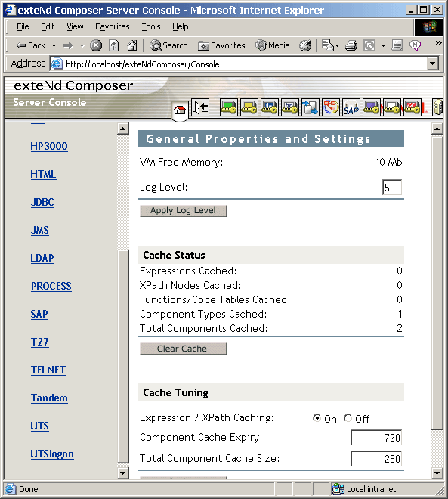Open the purple-screen terminal key icon
This screenshot has height=499, width=448.
click(372, 107)
